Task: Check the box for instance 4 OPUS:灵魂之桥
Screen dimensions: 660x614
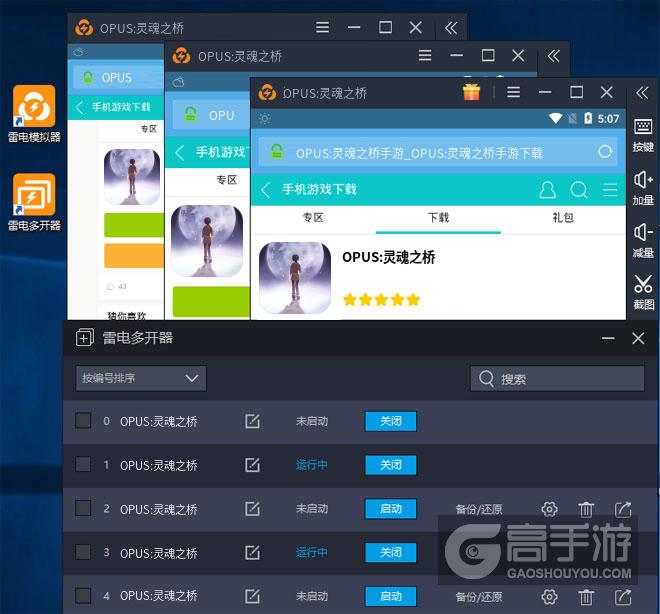Action: [83, 596]
